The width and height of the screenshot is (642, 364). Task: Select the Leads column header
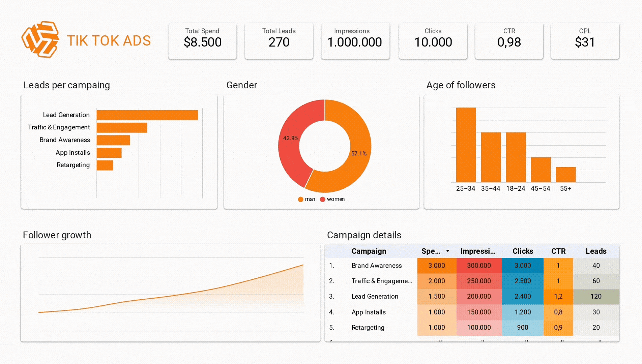596,251
